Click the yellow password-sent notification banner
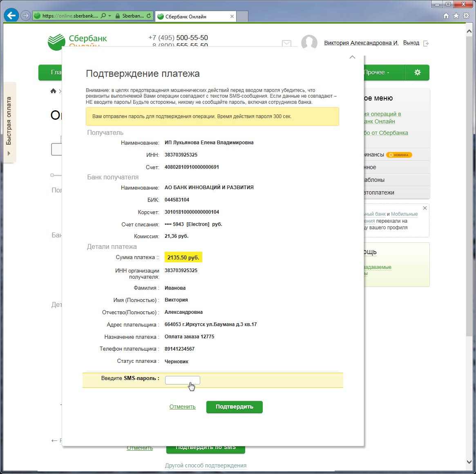This screenshot has height=474, width=476. [x=212, y=116]
